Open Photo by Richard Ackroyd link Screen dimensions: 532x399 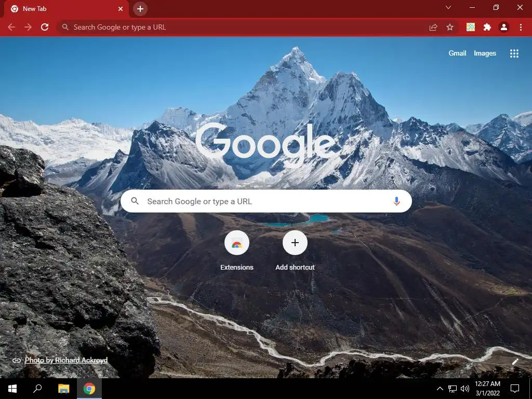pyautogui.click(x=66, y=360)
